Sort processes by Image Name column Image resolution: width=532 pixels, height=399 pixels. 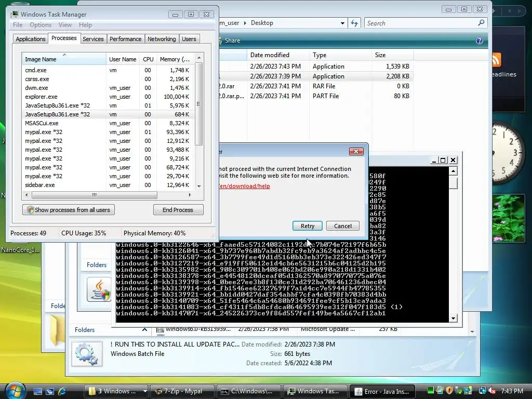click(64, 59)
